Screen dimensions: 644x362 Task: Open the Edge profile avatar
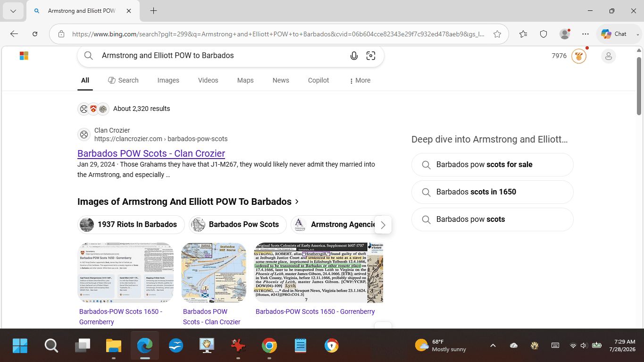[565, 34]
